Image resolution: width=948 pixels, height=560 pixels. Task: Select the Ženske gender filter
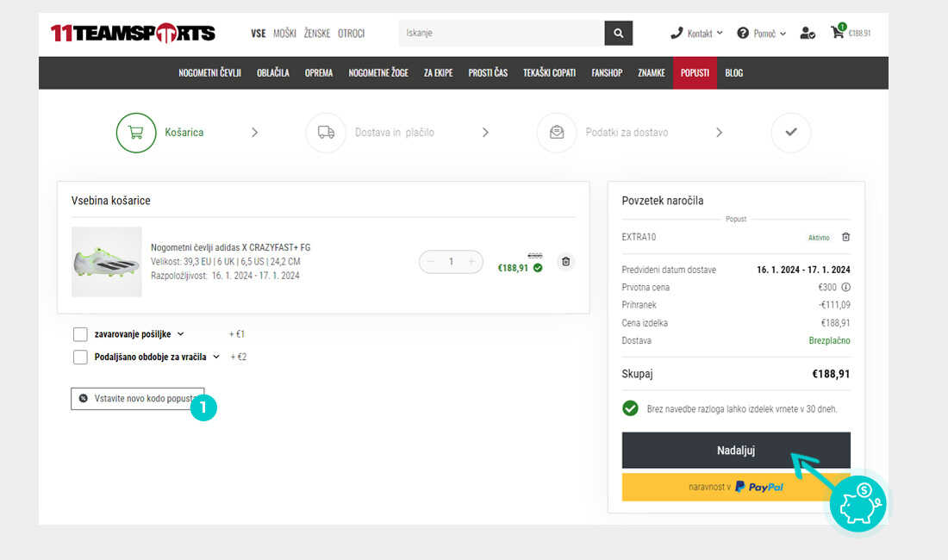click(x=317, y=34)
